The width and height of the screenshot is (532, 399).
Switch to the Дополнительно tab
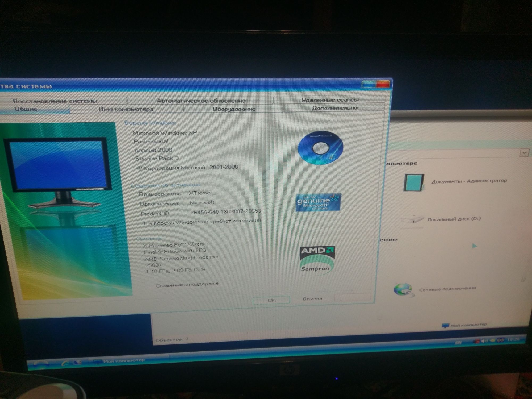[334, 108]
